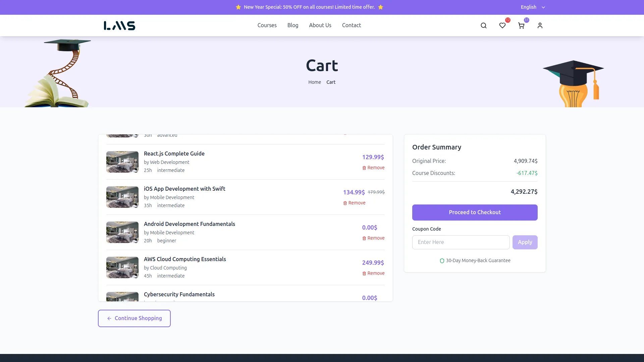Remove iOS App Development with Swift
This screenshot has height=362, width=644.
pyautogui.click(x=354, y=203)
